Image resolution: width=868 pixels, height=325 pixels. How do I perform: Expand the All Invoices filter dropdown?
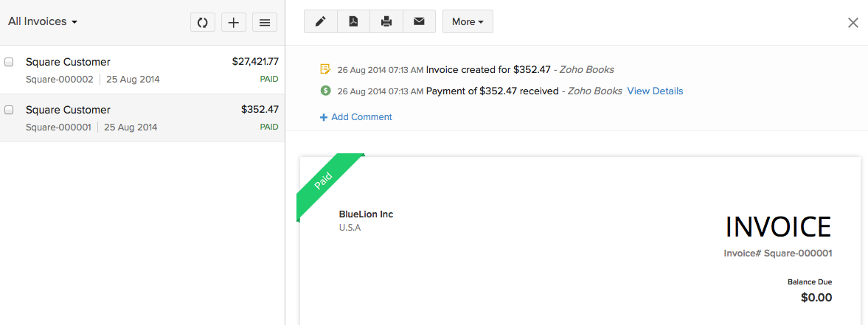click(43, 22)
